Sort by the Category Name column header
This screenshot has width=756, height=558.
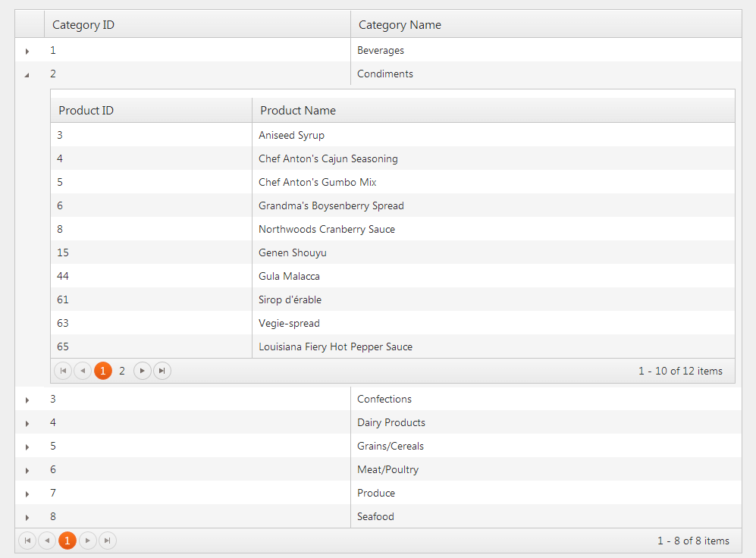pos(400,24)
